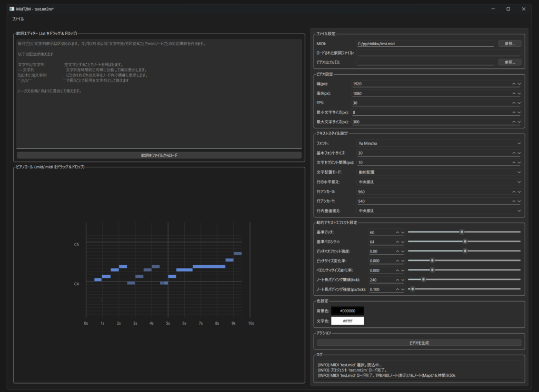This screenshot has height=392, width=539.
Task: Click the 基準ベロシティ slider handle
Action: coord(465,242)
